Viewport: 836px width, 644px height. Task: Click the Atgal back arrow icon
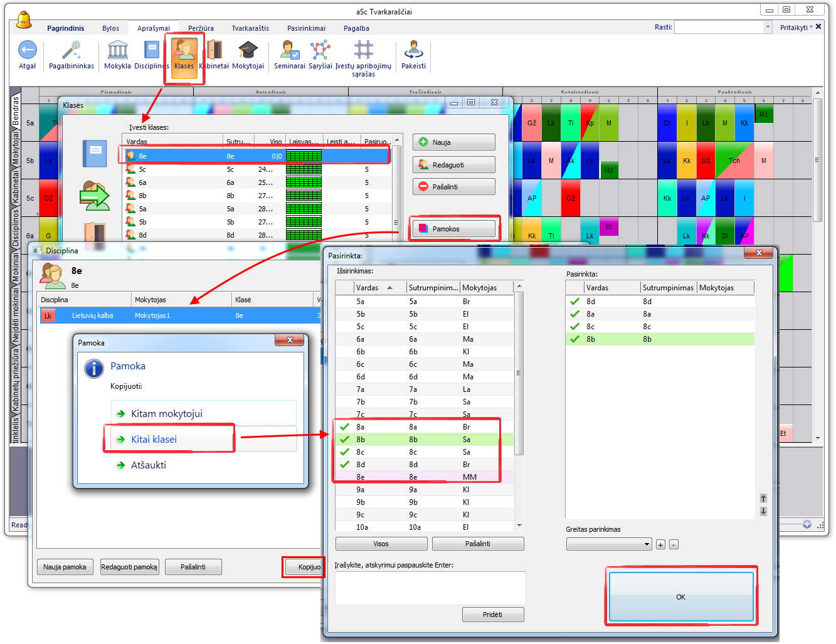(x=27, y=50)
